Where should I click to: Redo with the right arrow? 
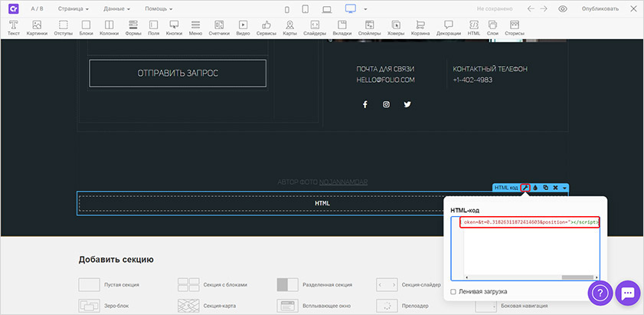544,8
